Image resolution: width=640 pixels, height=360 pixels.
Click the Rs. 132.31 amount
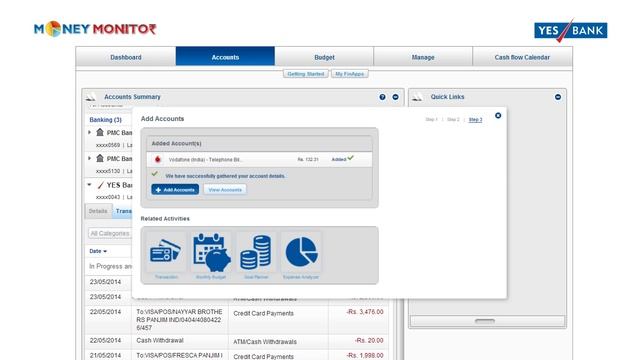308,160
